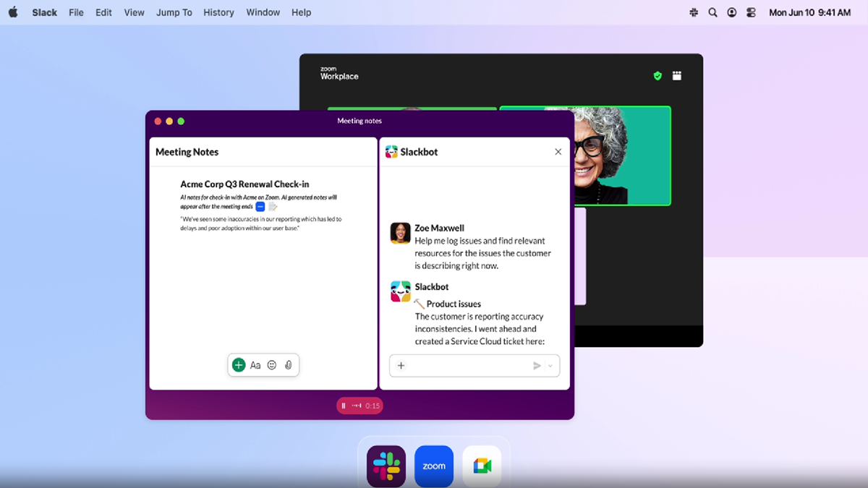Open the Aa text formatting options
The image size is (868, 488).
coord(255,365)
